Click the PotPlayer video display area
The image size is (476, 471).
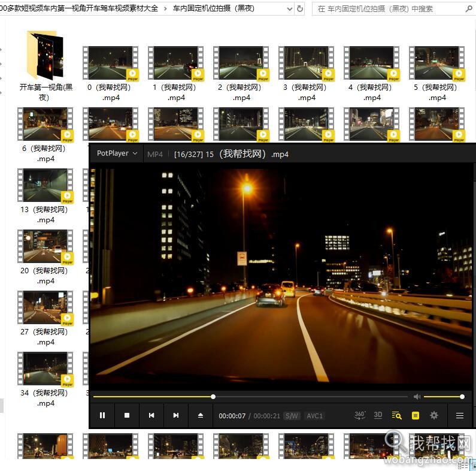(281, 276)
